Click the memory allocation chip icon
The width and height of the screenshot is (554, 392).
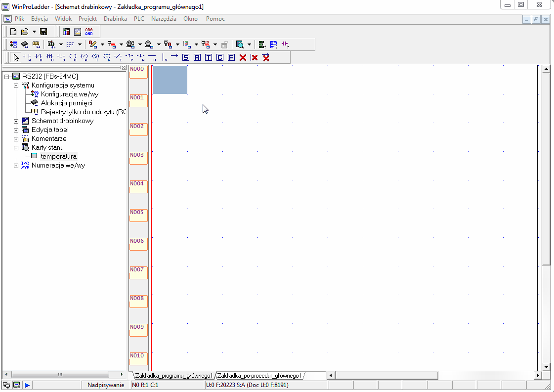tap(24, 44)
